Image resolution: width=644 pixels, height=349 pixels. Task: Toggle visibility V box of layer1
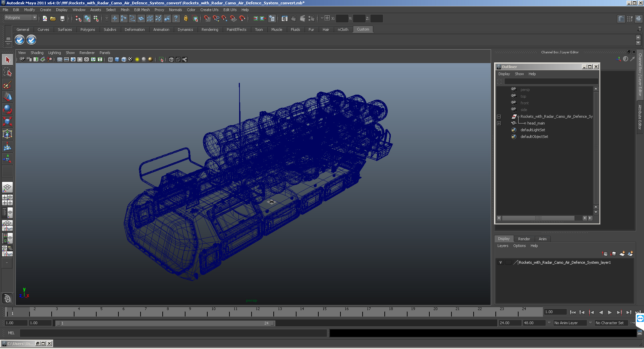pos(500,262)
